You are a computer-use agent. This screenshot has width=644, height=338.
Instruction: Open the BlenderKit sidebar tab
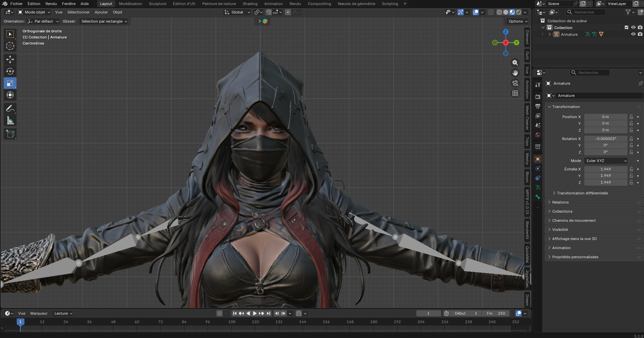527,230
